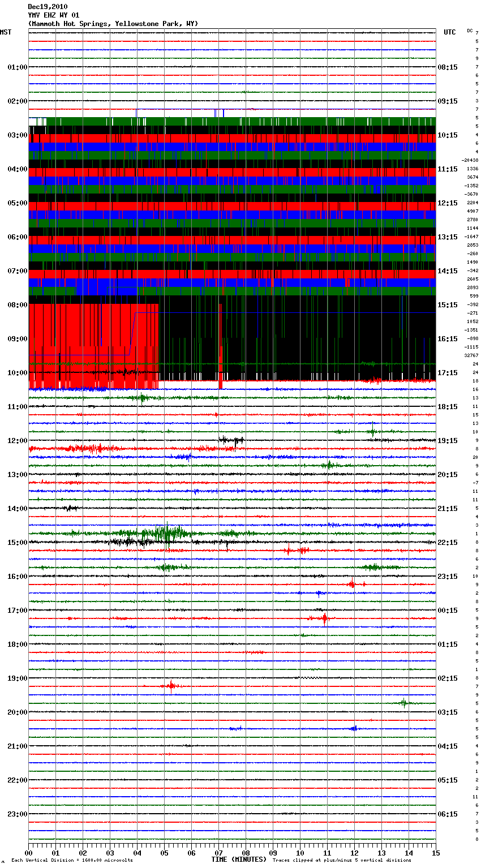Select the DC offset value 3674
Viewport: 481px width, 868px height.
473,178
